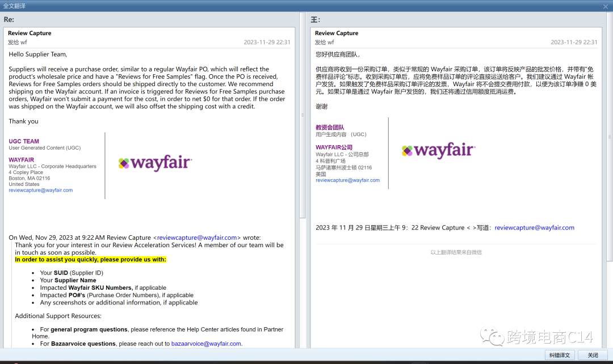This screenshot has height=364, width=613.
Task: Select the 全文翻译 title bar text
Action: 14,6
